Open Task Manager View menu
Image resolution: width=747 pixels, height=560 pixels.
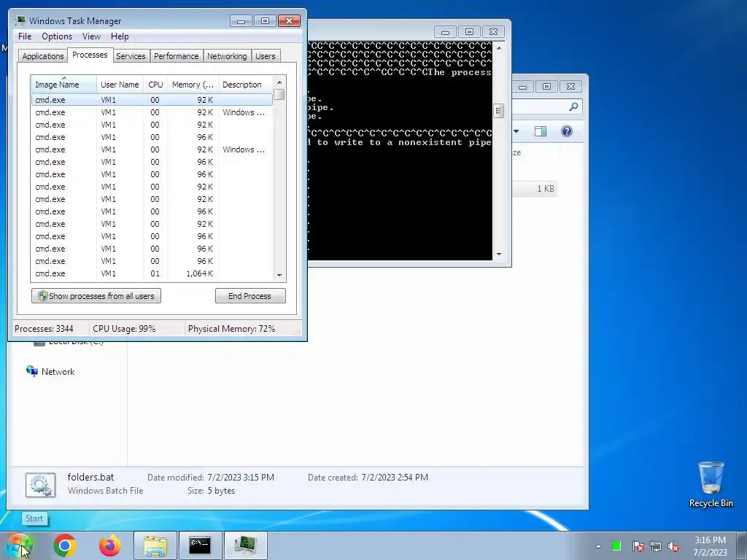pyautogui.click(x=91, y=36)
